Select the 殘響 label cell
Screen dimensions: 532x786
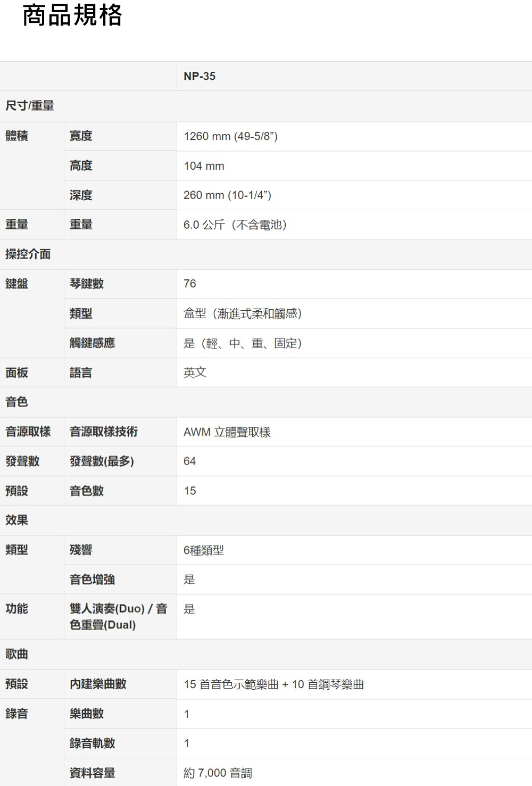tap(120, 550)
